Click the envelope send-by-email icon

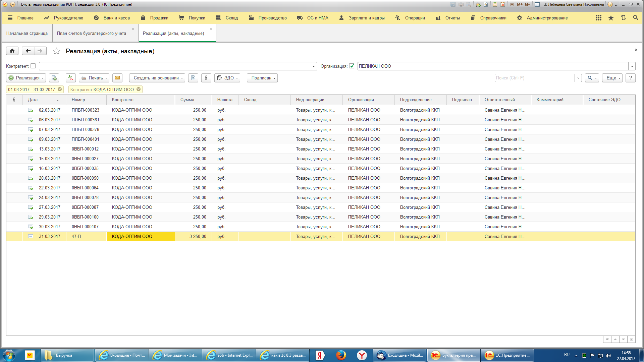117,78
